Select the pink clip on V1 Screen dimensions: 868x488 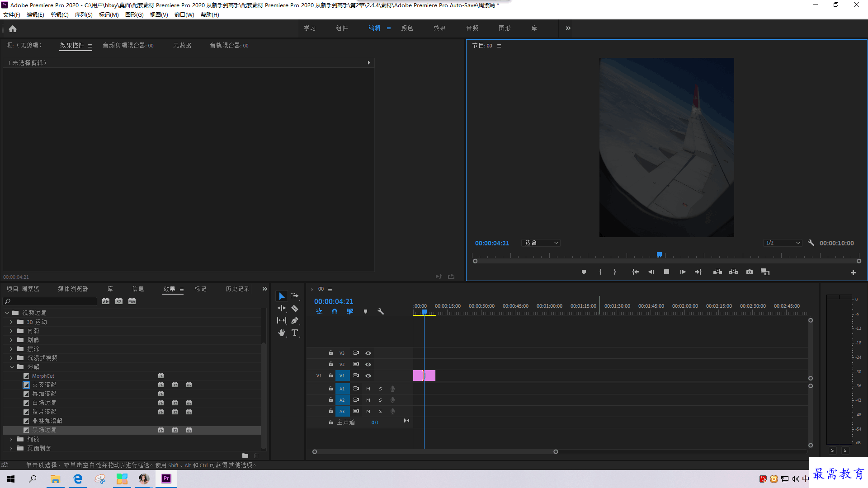point(424,375)
